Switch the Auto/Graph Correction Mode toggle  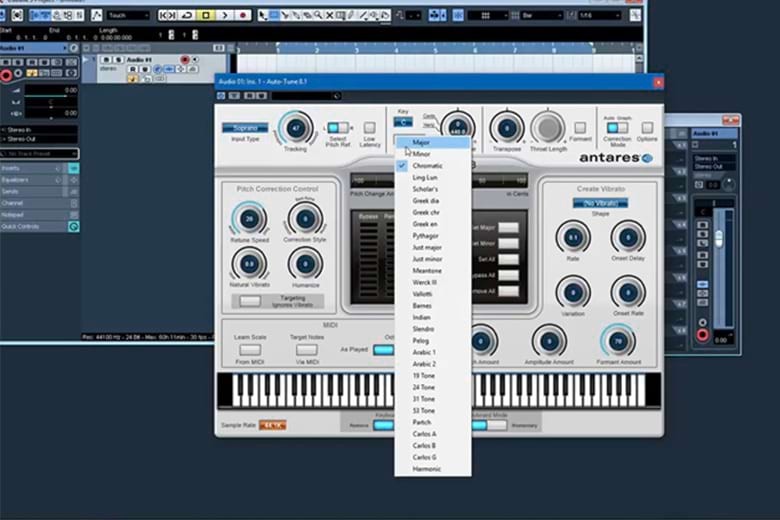(x=617, y=128)
